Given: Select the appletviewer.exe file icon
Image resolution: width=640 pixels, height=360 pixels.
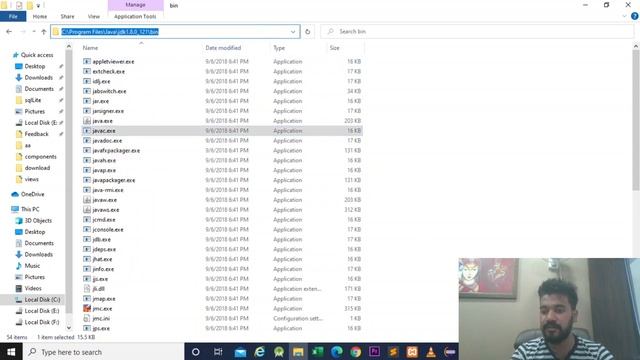Looking at the screenshot, I should 87,61.
